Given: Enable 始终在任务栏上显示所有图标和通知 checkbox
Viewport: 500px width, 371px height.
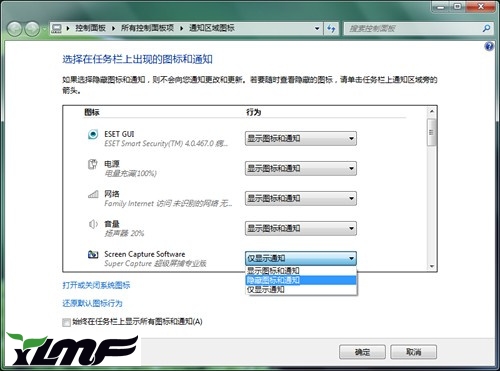Looking at the screenshot, I should click(66, 322).
